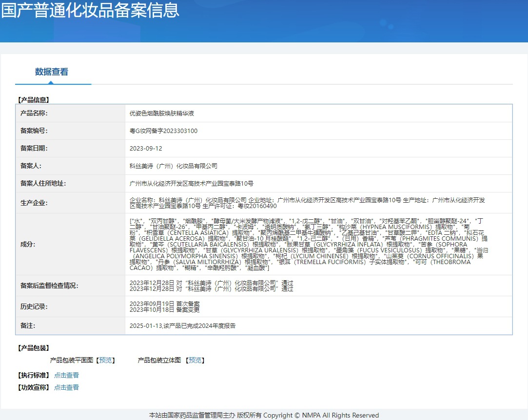
Task: Click history entry 2023年09月19日 首次备案
Action: point(165,304)
